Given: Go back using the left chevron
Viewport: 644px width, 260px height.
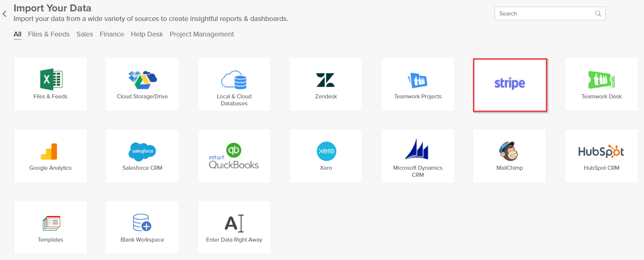Looking at the screenshot, I should coord(4,14).
